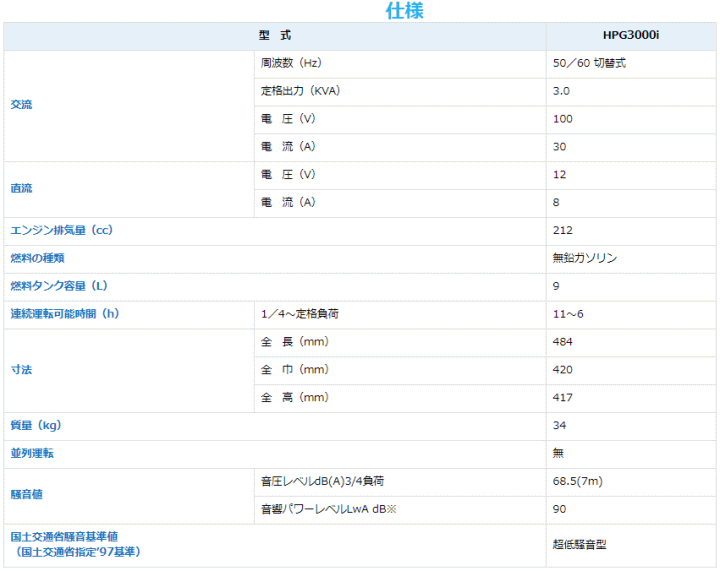The width and height of the screenshot is (720, 571).
Task: Click the 質量 (kg) label
Action: 36,425
